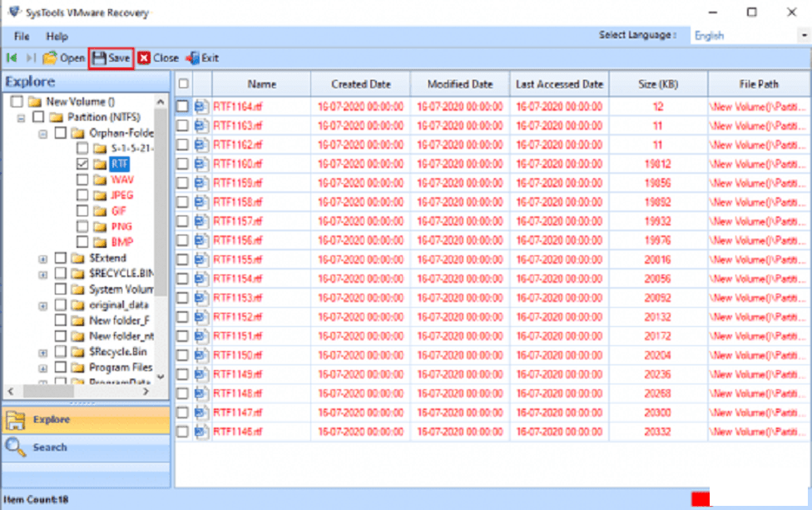The width and height of the screenshot is (812, 510).
Task: Click the file icon of RTF1153.rtf
Action: click(x=201, y=298)
